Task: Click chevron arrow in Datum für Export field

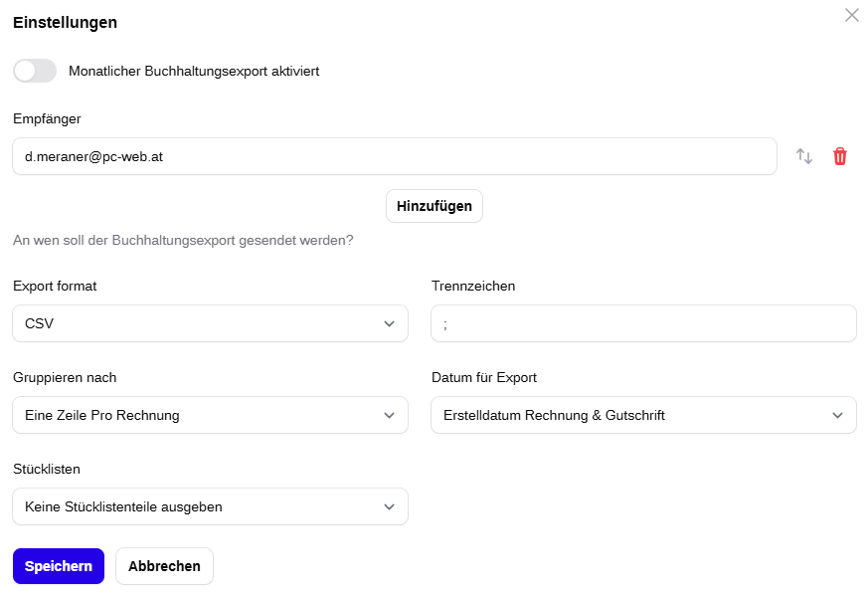Action: tap(837, 415)
